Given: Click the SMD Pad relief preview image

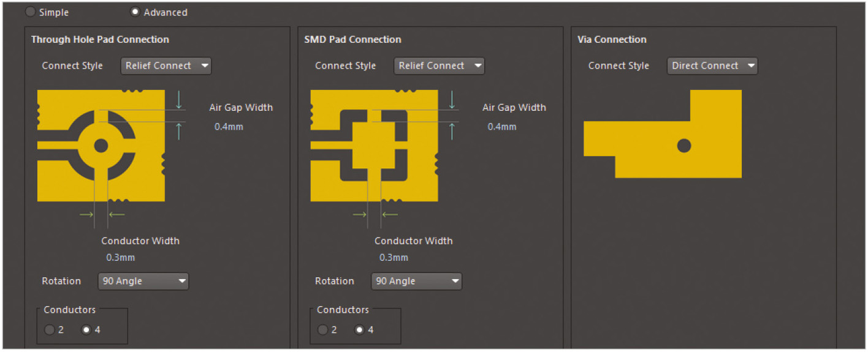Looking at the screenshot, I should click(x=374, y=146).
